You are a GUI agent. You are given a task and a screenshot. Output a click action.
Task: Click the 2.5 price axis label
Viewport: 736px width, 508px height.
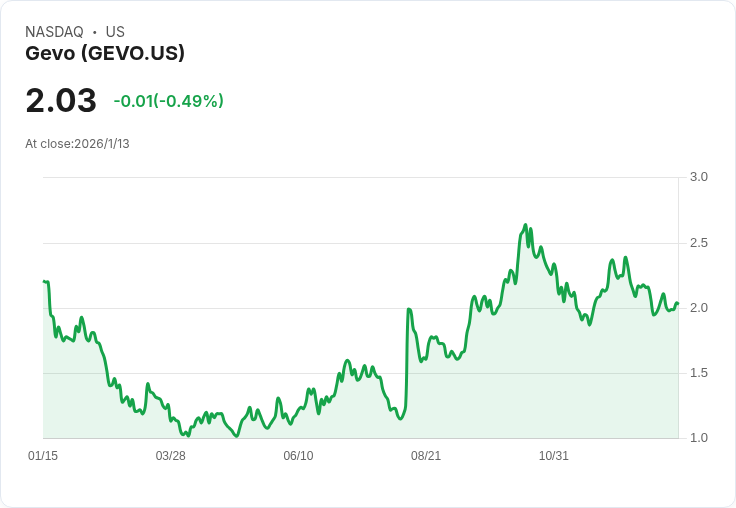tap(699, 243)
